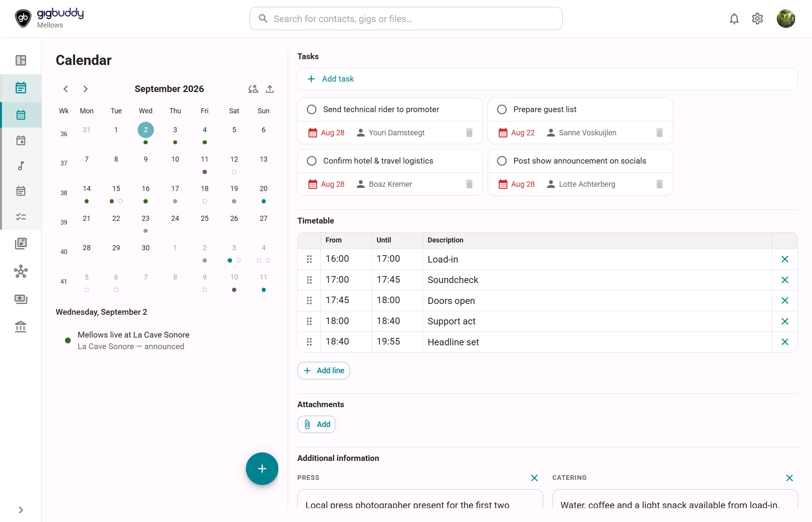
Task: Delete the Post show announcement task
Action: 660,184
